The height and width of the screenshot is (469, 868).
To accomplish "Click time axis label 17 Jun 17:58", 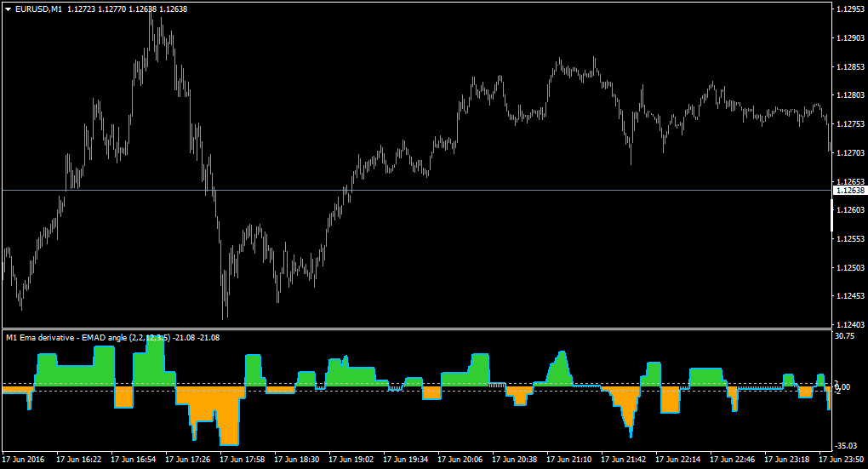I will coord(242,460).
